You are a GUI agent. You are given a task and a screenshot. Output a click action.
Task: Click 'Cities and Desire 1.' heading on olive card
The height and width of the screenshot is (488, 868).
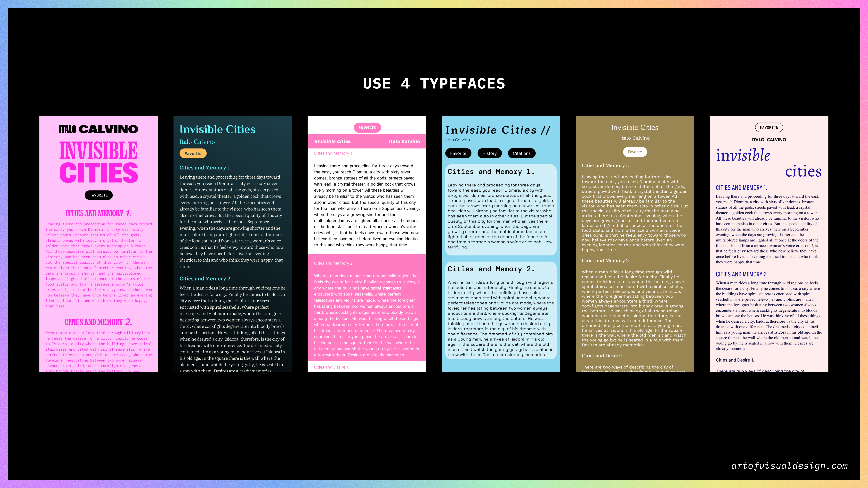pyautogui.click(x=603, y=356)
